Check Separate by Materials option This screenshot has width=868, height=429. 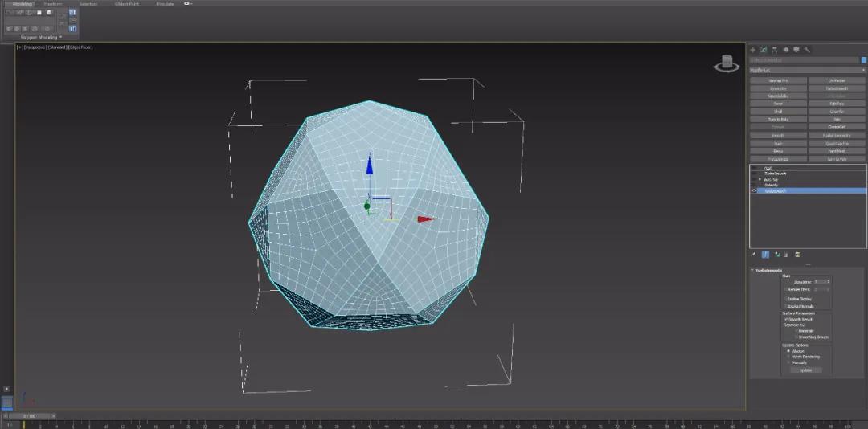[x=796, y=331]
